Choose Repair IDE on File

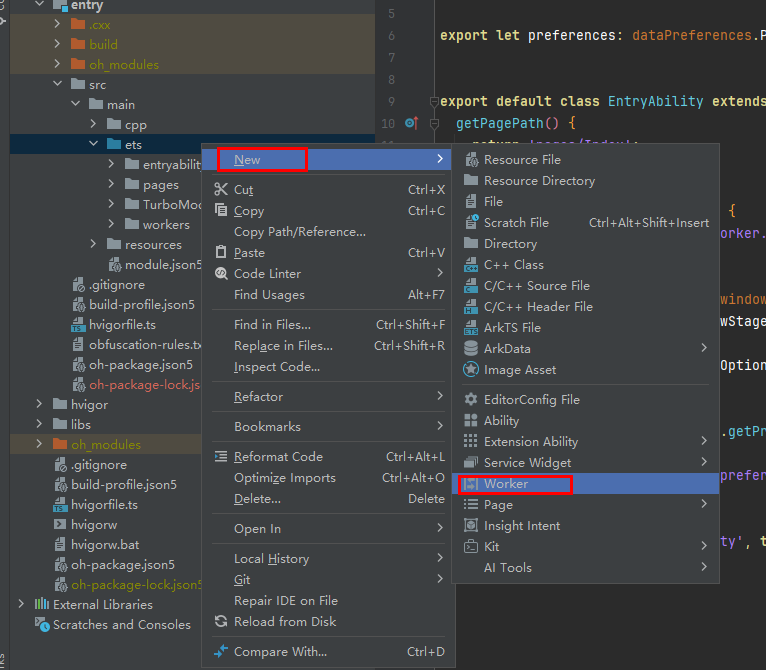(x=328, y=601)
